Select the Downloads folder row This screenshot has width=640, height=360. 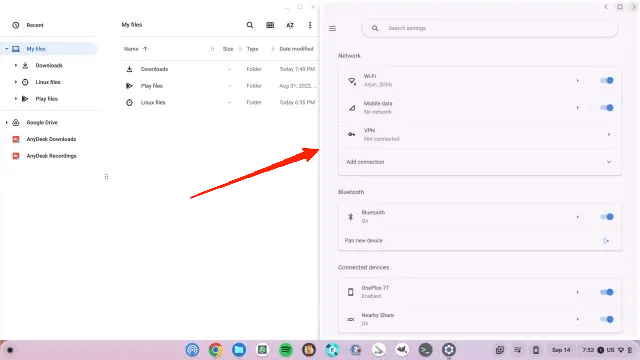click(220, 69)
